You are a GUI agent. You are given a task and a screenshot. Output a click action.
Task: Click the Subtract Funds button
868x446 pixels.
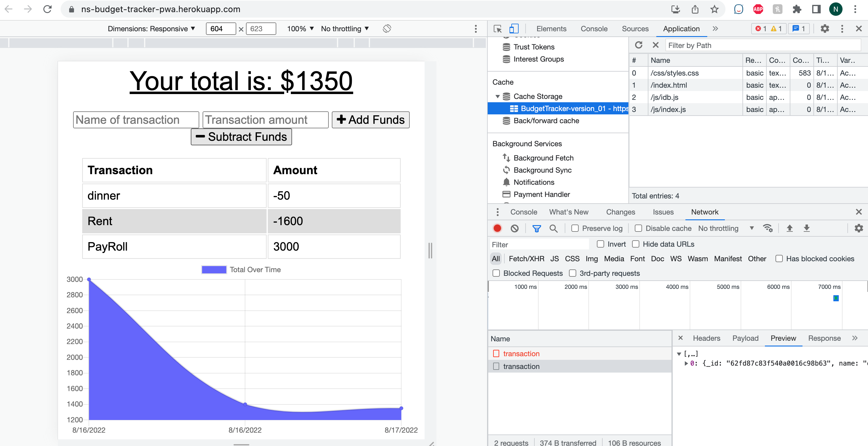(x=241, y=137)
